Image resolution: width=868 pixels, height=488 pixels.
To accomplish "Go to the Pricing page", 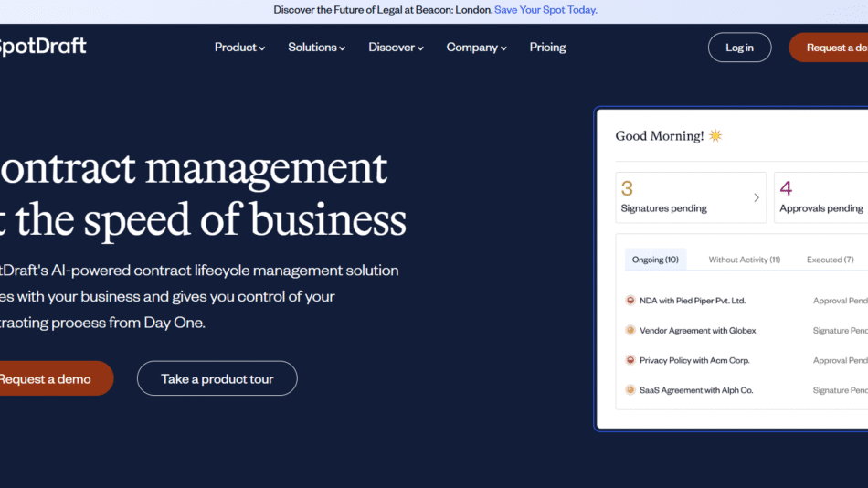I will click(x=547, y=48).
